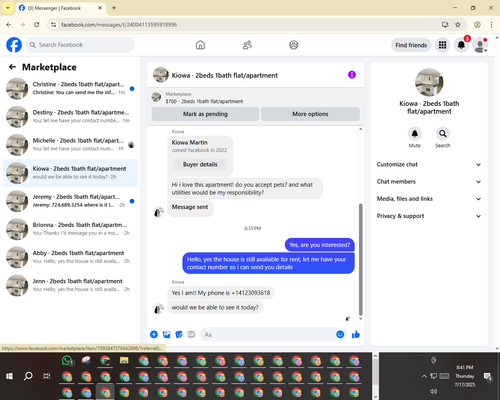Viewport: 500px width, 400px height.
Task: Click Mark as pending button
Action: [205, 114]
